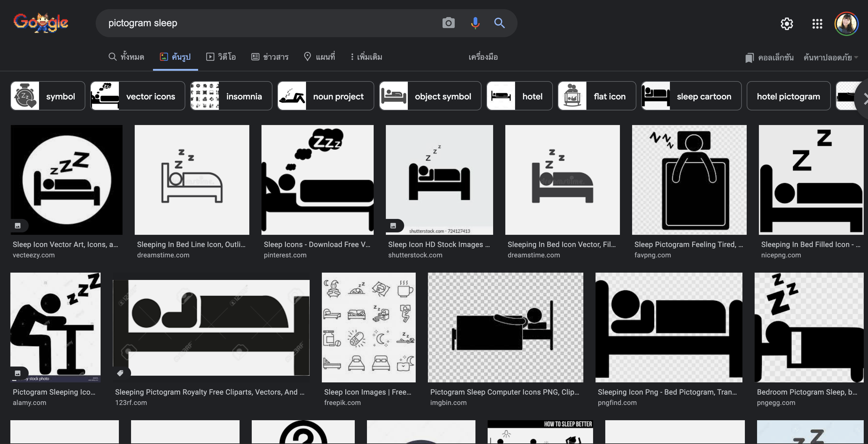
Task: Open quick settings gear icon
Action: (787, 23)
